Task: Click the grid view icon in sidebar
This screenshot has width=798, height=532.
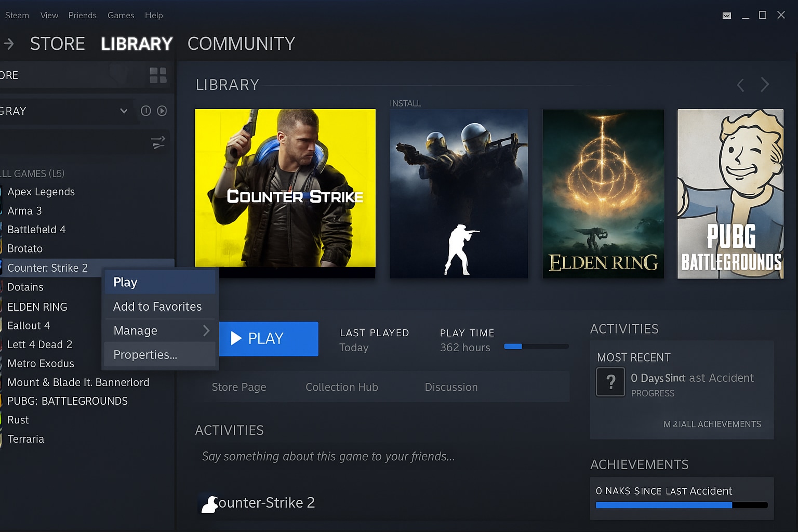Action: (x=158, y=75)
